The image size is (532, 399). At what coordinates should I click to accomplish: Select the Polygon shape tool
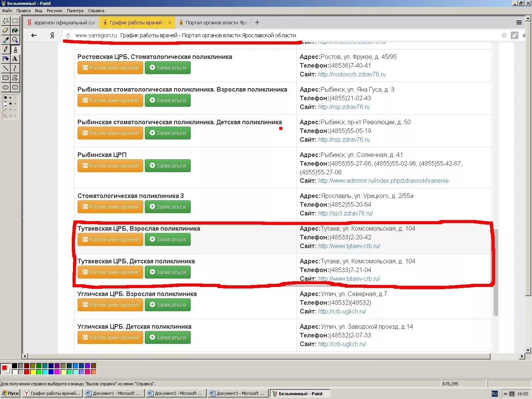(x=15, y=78)
